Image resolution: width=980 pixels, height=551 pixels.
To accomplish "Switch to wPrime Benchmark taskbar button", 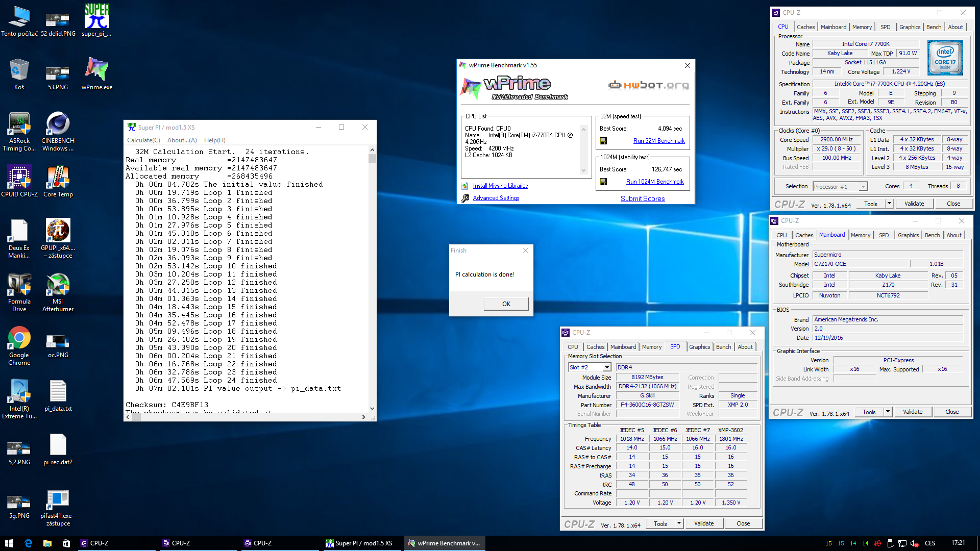I will coord(445,543).
